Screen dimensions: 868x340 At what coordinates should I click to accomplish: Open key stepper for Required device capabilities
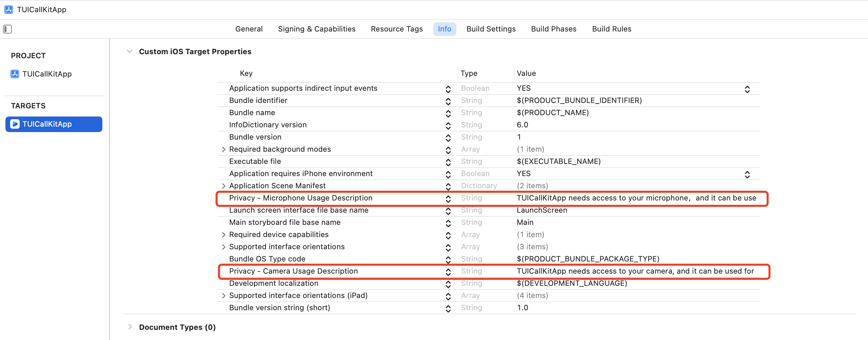click(448, 235)
